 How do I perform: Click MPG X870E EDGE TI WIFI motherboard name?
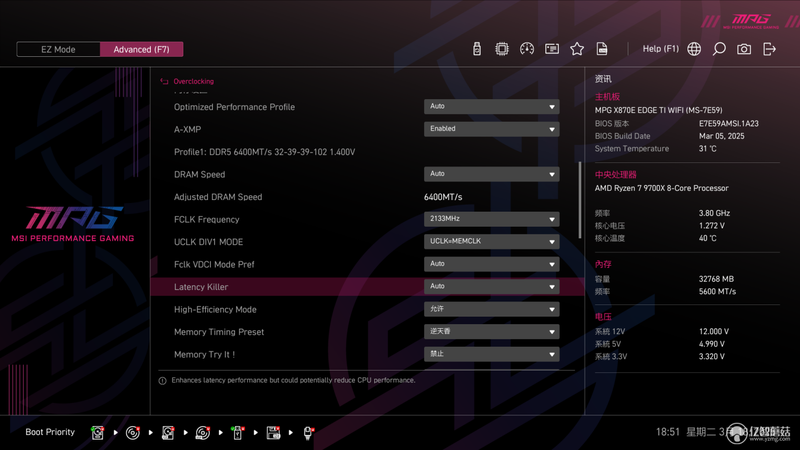point(658,110)
